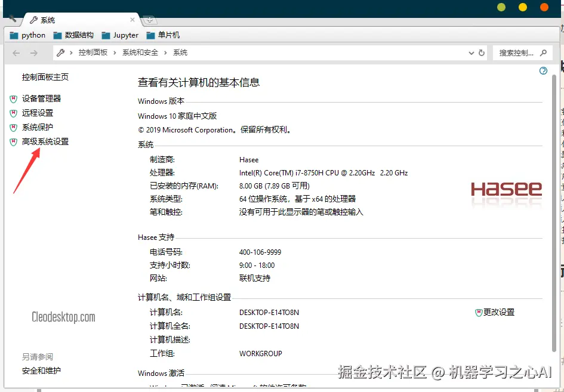The width and height of the screenshot is (564, 392).
Task: Select the 计算机全名 value DESKTOP-E14TO8N
Action: tap(269, 326)
